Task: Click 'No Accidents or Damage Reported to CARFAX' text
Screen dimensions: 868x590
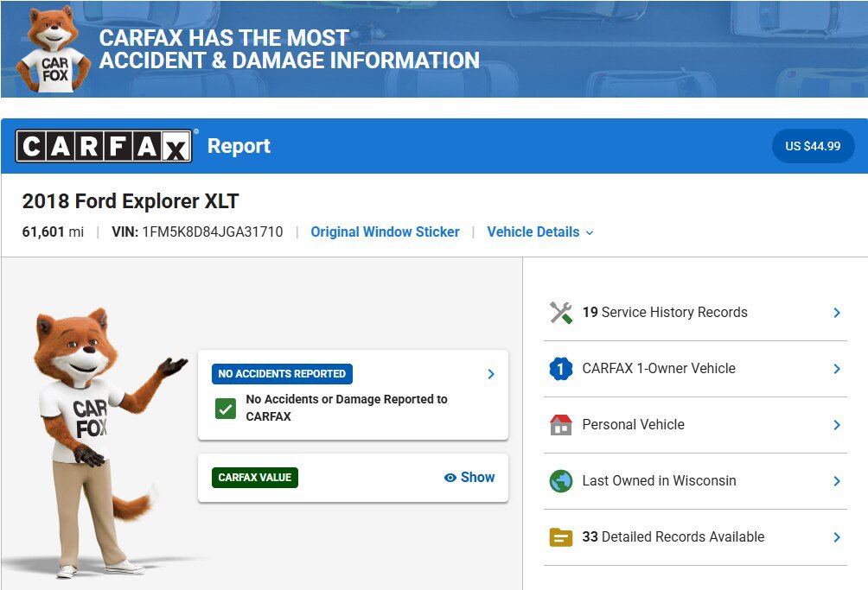Action: coord(347,408)
